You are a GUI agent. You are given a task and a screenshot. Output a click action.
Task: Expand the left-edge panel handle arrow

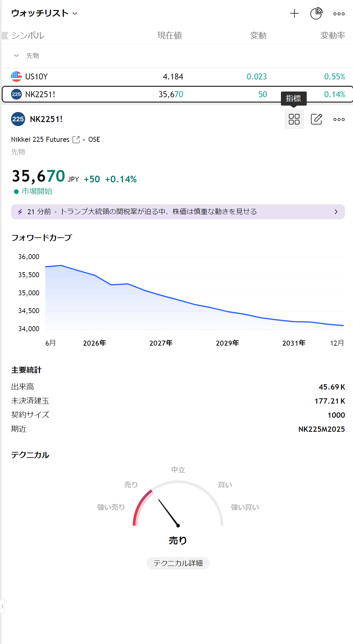pos(2,606)
